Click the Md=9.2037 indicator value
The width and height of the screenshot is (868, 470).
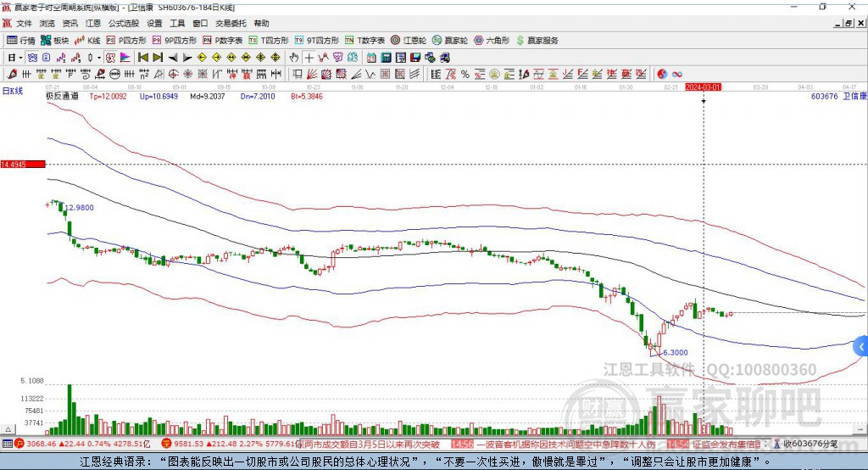[x=208, y=96]
